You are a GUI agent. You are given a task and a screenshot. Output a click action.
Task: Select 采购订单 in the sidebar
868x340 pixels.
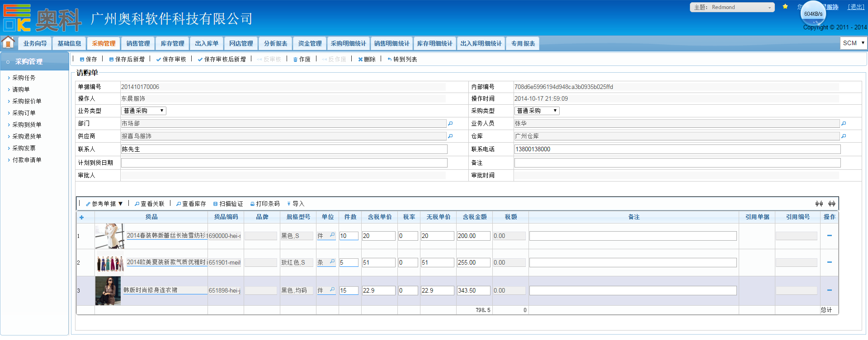tap(24, 113)
